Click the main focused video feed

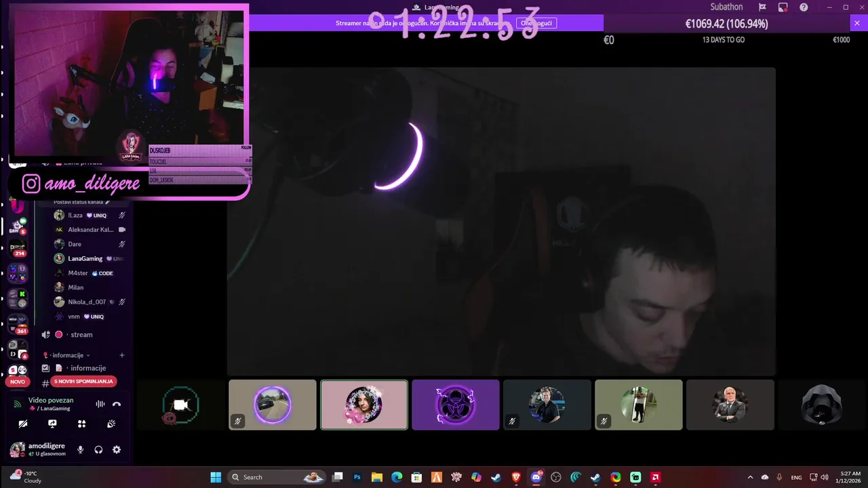[501, 221]
